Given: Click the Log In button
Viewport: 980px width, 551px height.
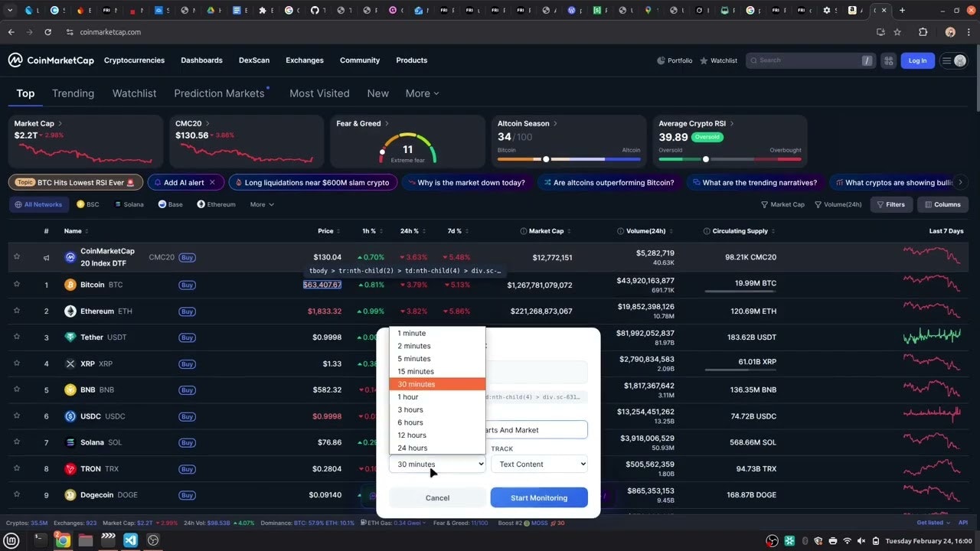Looking at the screenshot, I should click(917, 60).
